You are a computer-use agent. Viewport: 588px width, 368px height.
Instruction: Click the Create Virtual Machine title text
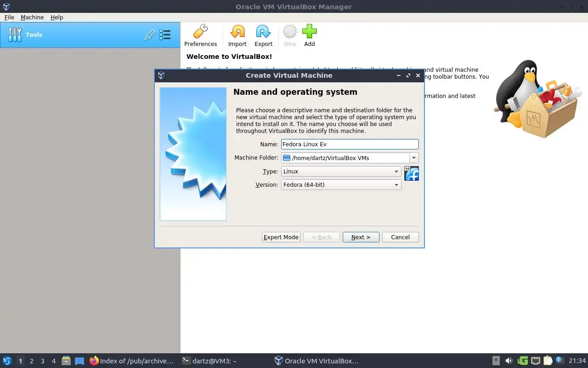coord(289,75)
